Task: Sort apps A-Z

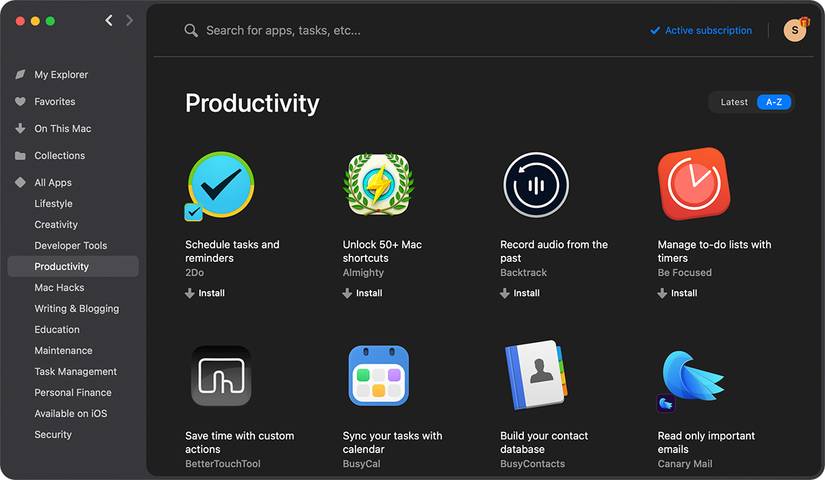Action: [773, 102]
